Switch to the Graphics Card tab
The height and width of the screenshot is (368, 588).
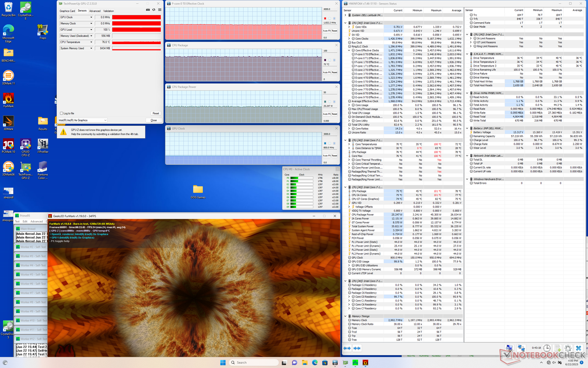pyautogui.click(x=67, y=11)
